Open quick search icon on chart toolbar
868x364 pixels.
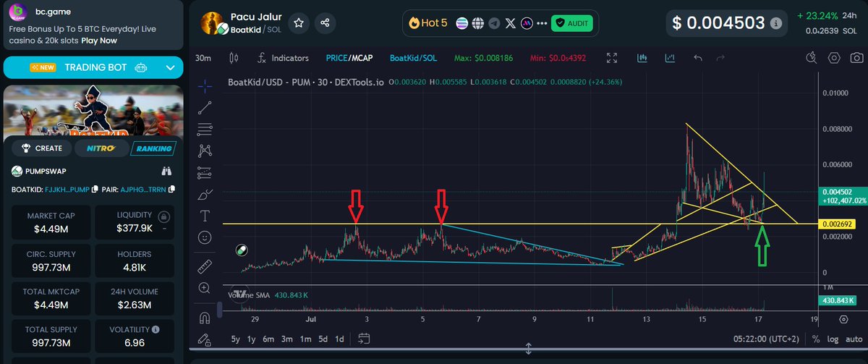click(812, 58)
